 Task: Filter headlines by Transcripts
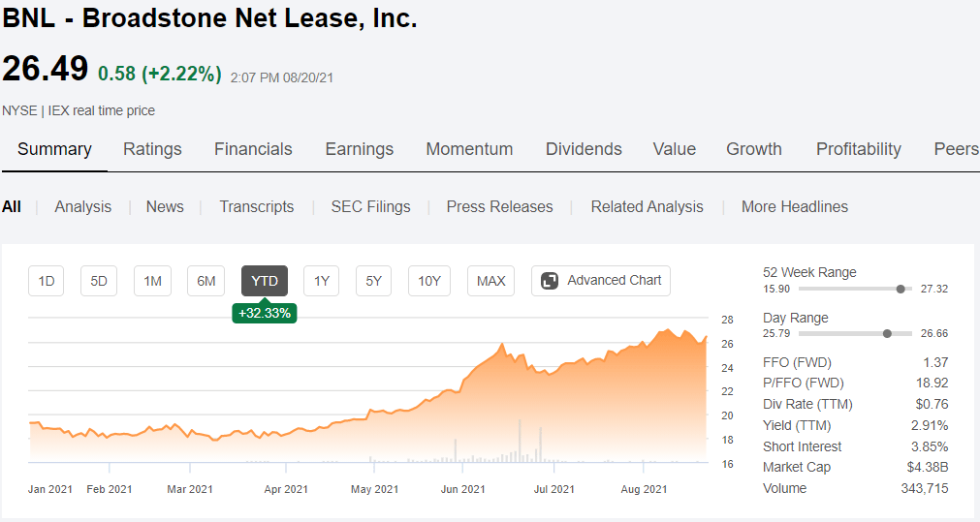coord(256,206)
